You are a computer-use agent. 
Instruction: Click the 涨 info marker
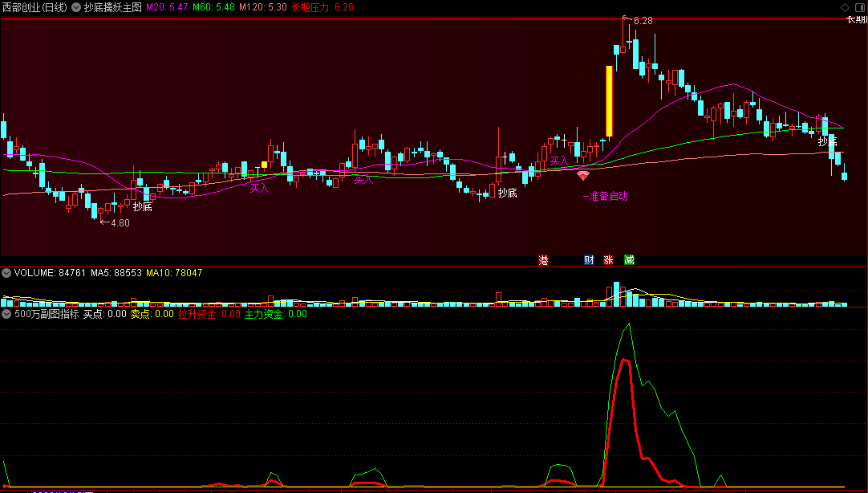608,260
